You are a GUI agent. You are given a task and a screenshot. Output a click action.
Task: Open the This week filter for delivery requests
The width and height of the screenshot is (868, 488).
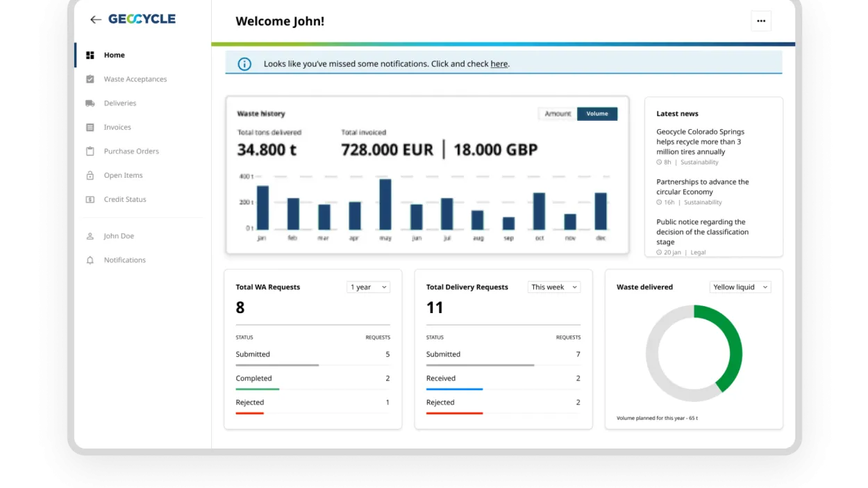[553, 287]
